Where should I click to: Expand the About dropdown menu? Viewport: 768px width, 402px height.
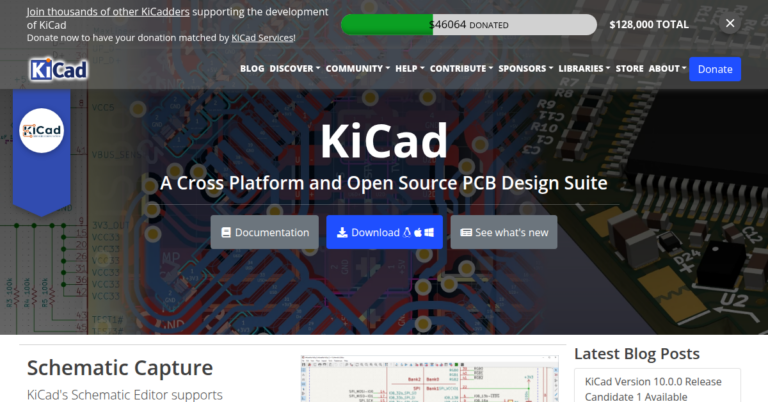(667, 69)
